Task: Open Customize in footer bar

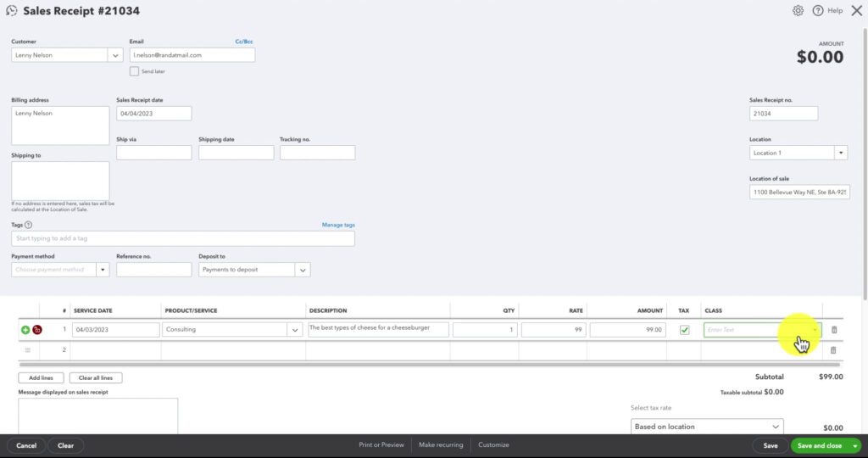Action: pos(493,444)
